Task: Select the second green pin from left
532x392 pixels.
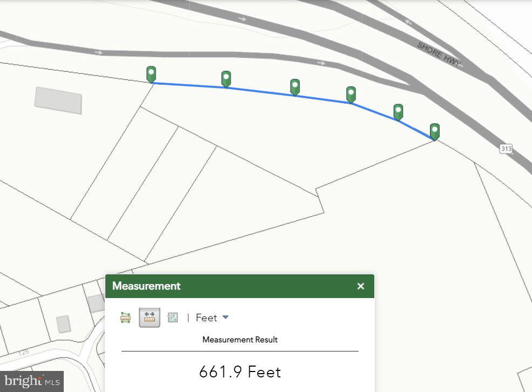Action: click(x=226, y=79)
